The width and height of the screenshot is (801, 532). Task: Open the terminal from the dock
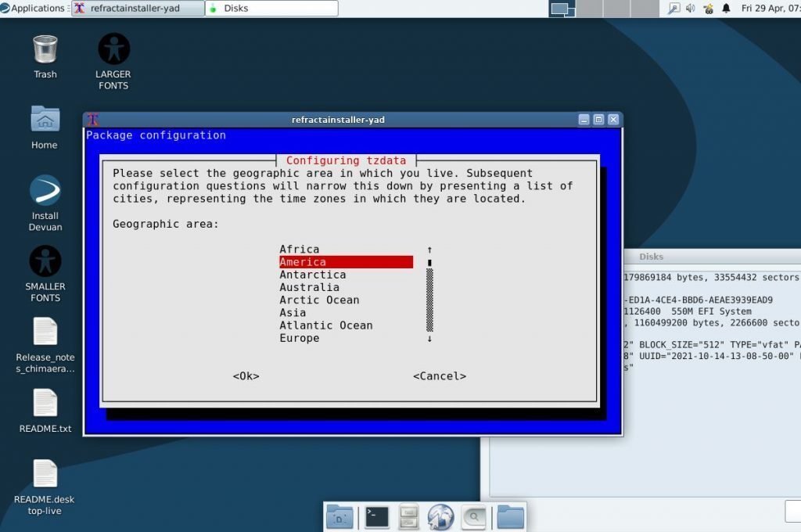click(x=376, y=516)
